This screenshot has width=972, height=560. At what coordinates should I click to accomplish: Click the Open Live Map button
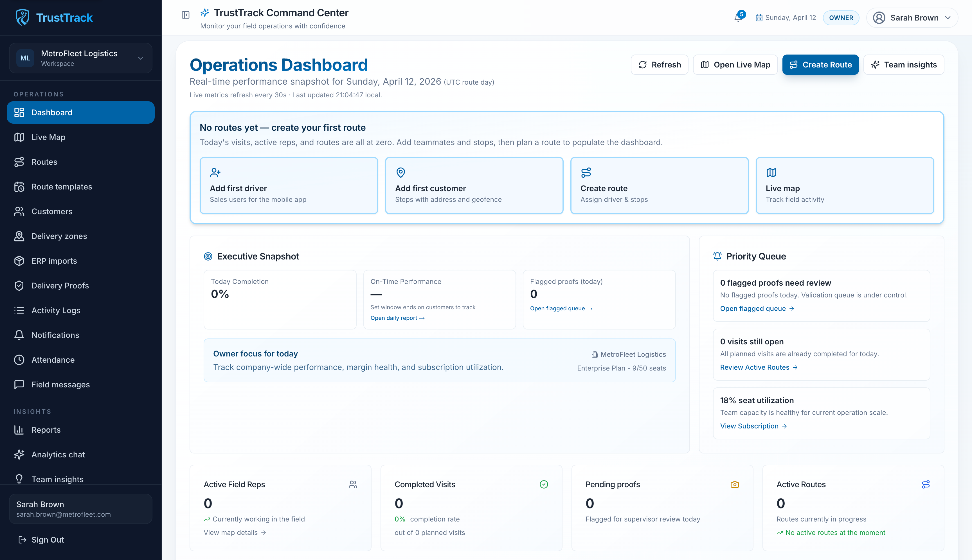pyautogui.click(x=735, y=65)
